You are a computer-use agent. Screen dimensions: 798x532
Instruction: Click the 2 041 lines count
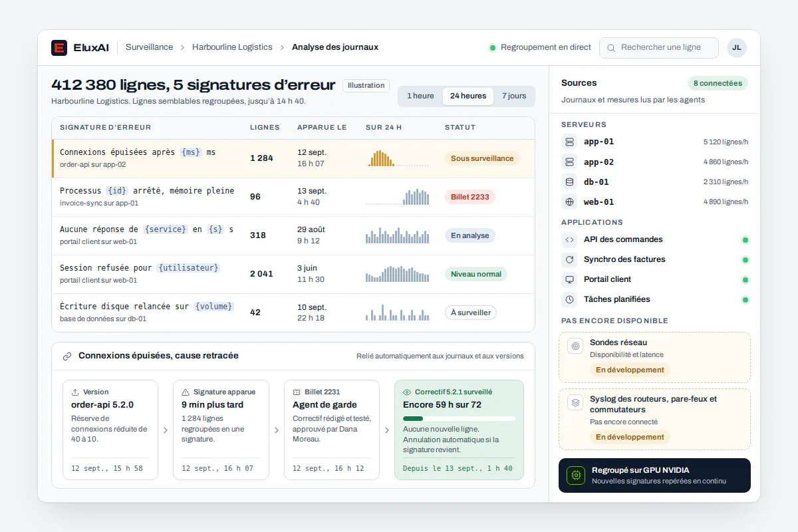(x=261, y=274)
